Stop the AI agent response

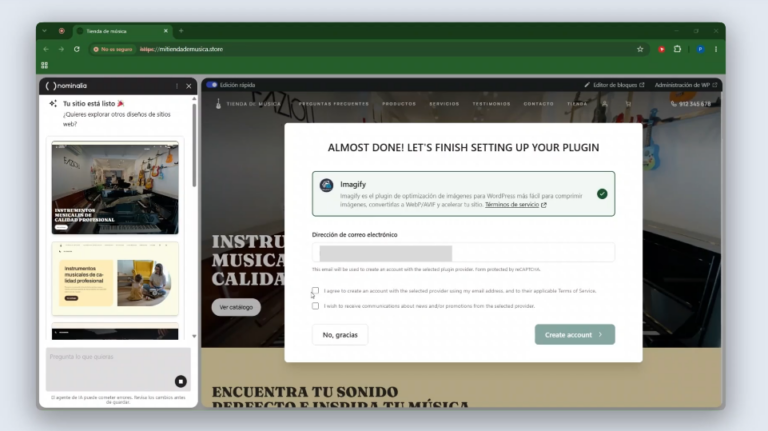click(x=181, y=381)
